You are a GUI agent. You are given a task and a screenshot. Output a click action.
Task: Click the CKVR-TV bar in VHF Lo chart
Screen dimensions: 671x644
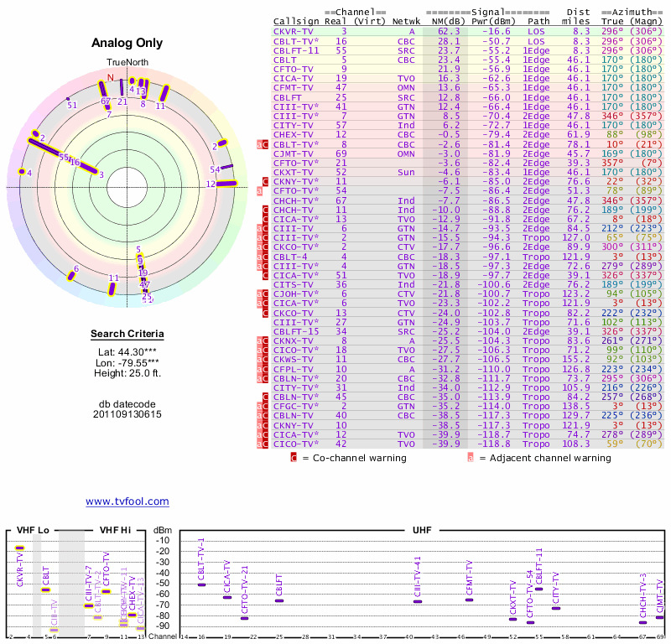(19, 548)
